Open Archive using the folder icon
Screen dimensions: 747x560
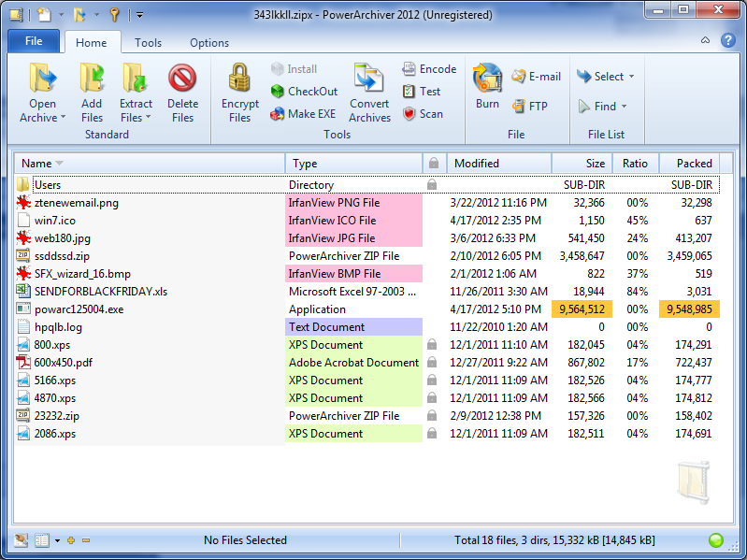pos(42,79)
